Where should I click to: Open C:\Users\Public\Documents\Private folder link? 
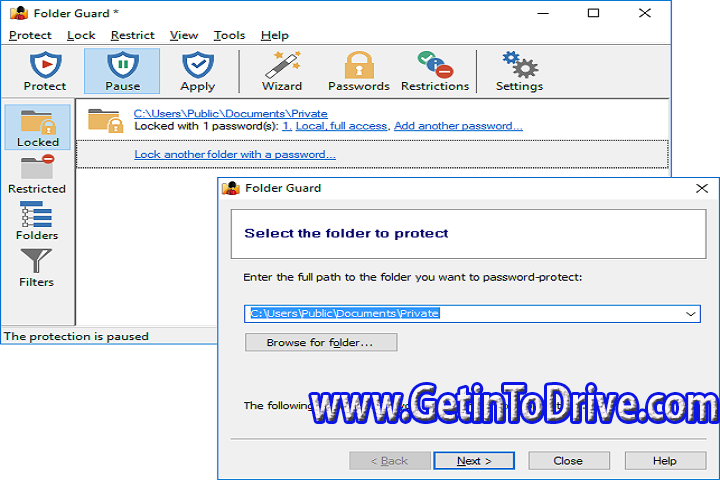pos(231,113)
